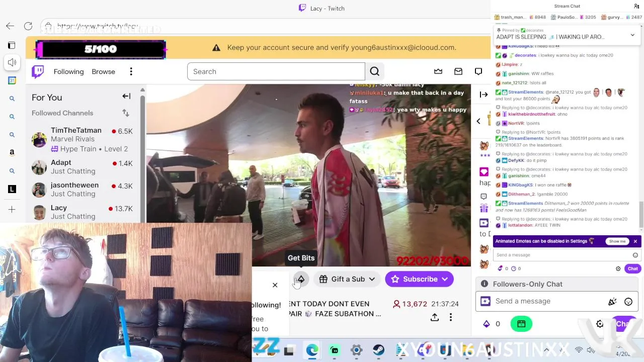
Task: Open the tab actions menu icon
Action: click(12, 45)
